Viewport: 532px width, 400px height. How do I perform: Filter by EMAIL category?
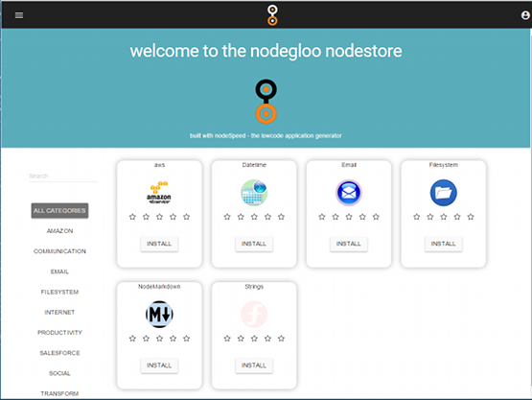(x=59, y=271)
